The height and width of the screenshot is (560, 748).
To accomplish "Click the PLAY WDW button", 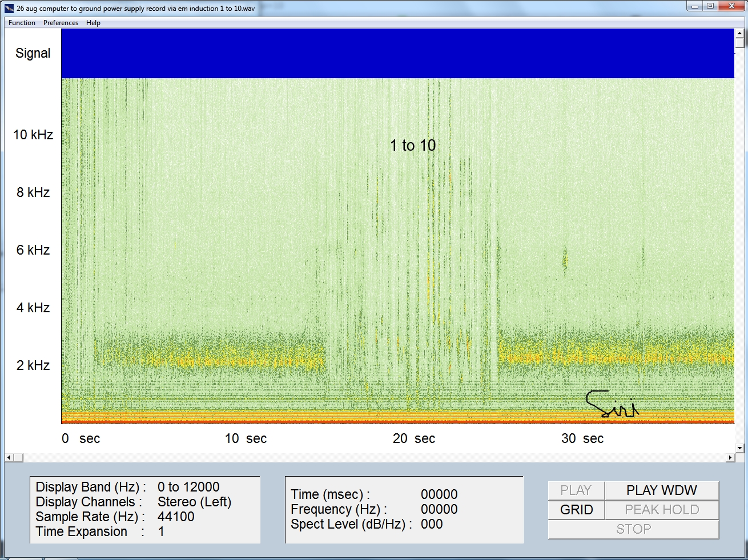I will (x=661, y=490).
